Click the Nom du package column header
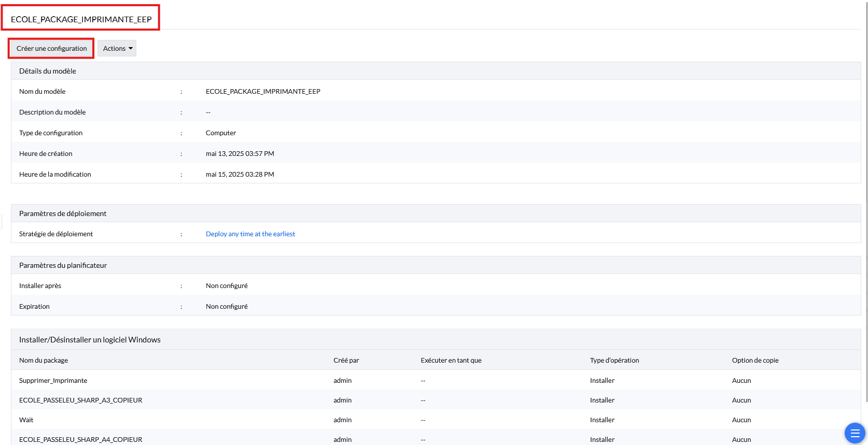868x445 pixels. point(44,361)
